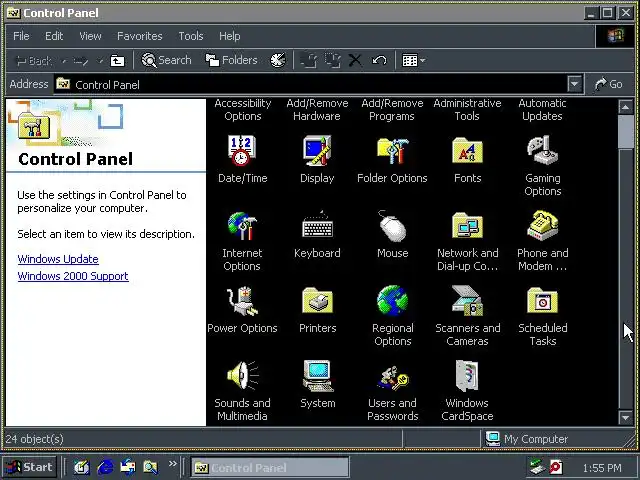640x480 pixels.
Task: Click the vertical scrollbar down arrow
Action: [625, 417]
